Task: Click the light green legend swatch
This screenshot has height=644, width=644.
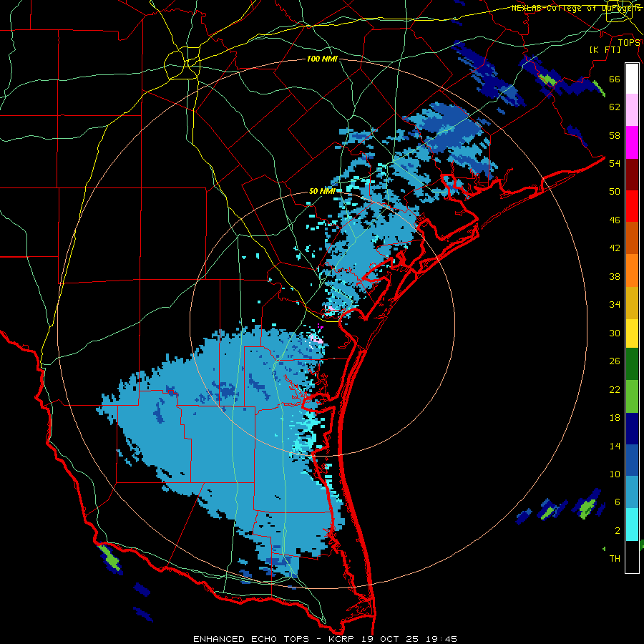Action: click(632, 396)
